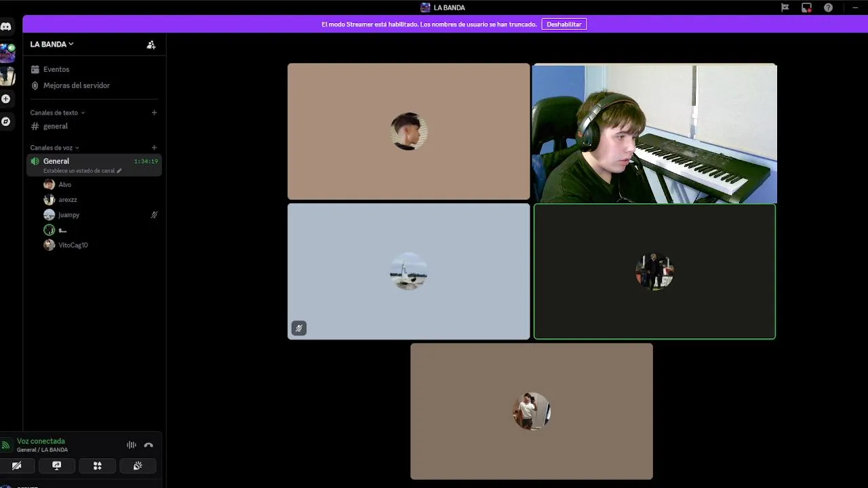Toggle the camera on/off button

17,466
